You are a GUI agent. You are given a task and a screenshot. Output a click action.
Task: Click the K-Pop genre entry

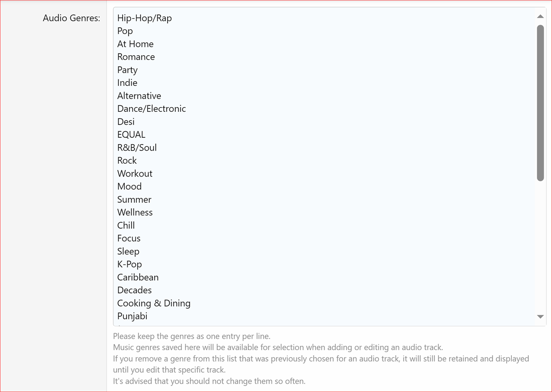(x=129, y=264)
